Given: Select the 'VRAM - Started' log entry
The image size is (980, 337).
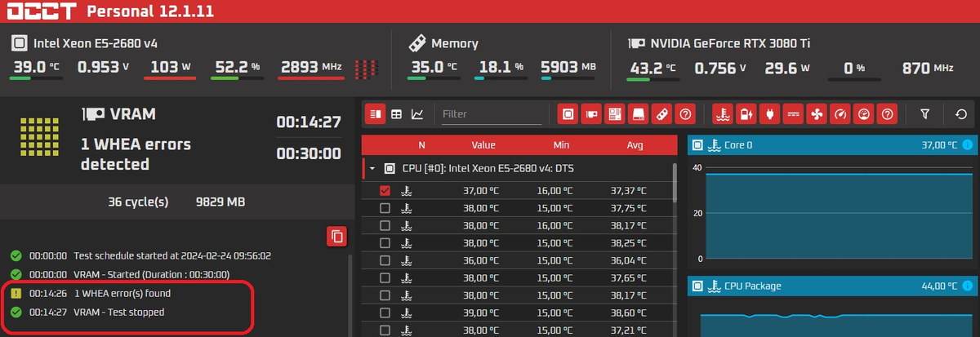Looking at the screenshot, I should point(120,275).
